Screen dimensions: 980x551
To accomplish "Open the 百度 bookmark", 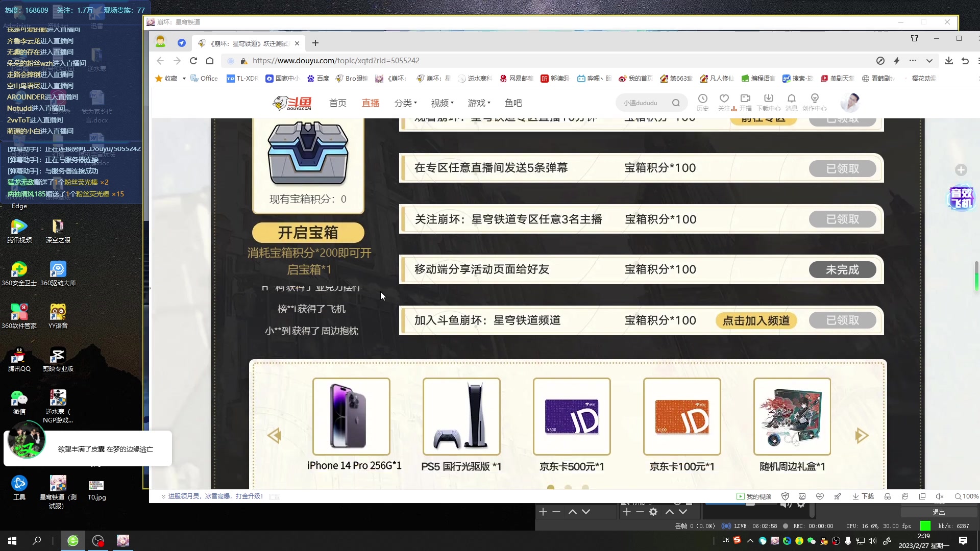I will 318,79.
